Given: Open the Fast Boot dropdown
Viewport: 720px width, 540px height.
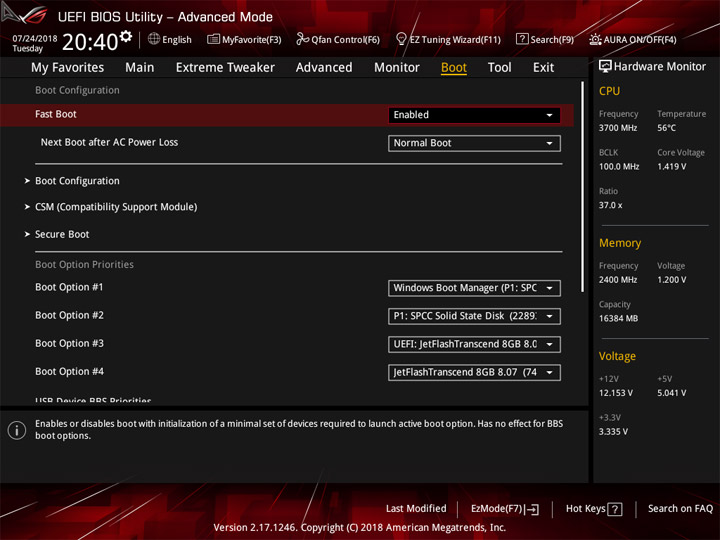Looking at the screenshot, I should (x=474, y=115).
